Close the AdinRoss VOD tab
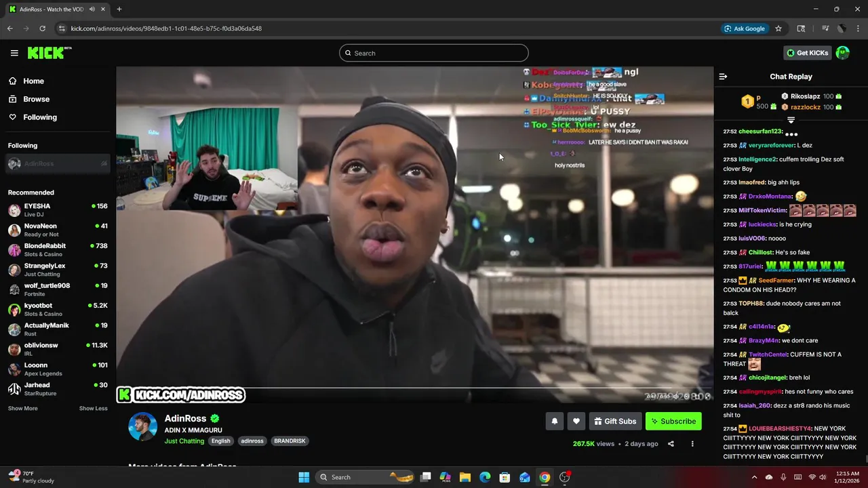This screenshot has height=488, width=868. coord(104,9)
